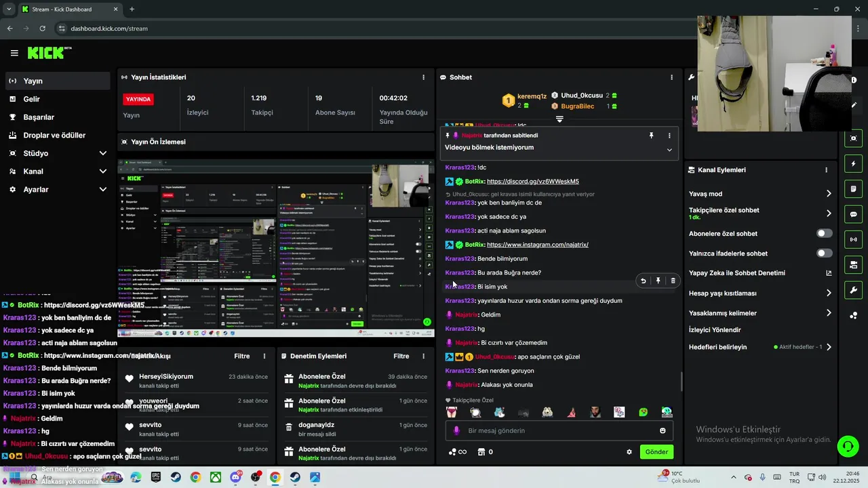Unpin the pinned chat message
This screenshot has width=868, height=488.
[x=651, y=136]
